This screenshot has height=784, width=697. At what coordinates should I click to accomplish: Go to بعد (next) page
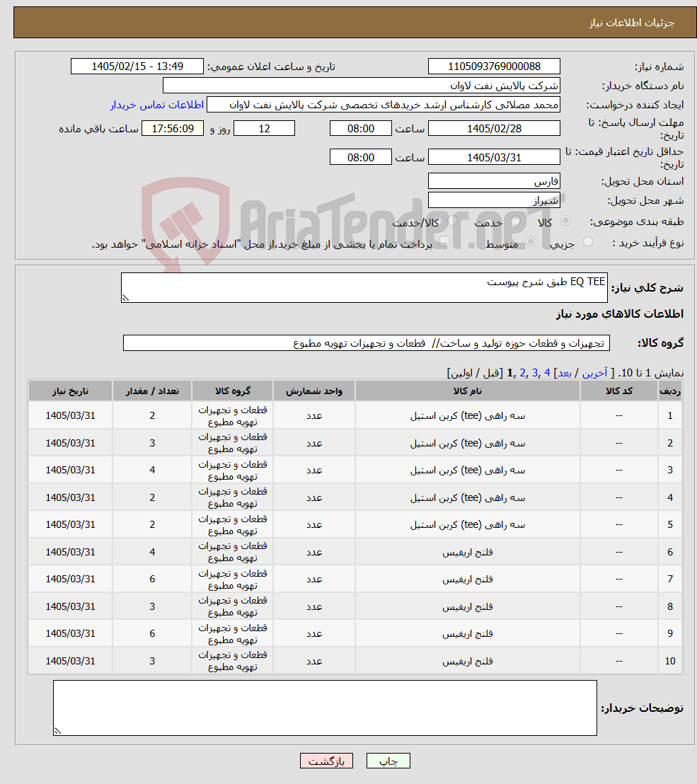(x=565, y=373)
